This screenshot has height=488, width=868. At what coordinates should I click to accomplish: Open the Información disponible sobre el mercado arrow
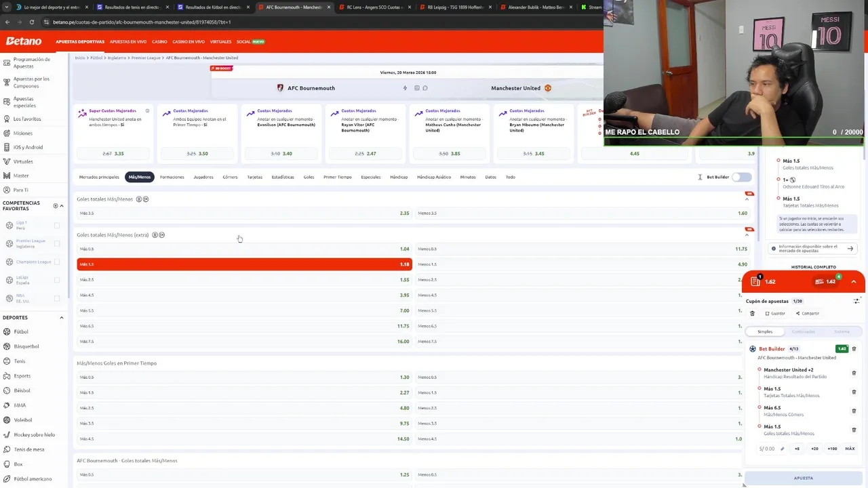tap(850, 249)
